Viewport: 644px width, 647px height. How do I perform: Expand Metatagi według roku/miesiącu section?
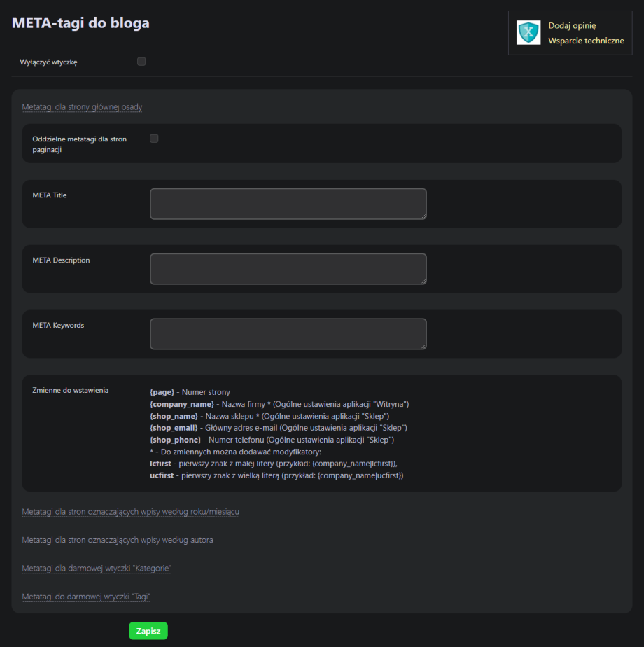[130, 512]
